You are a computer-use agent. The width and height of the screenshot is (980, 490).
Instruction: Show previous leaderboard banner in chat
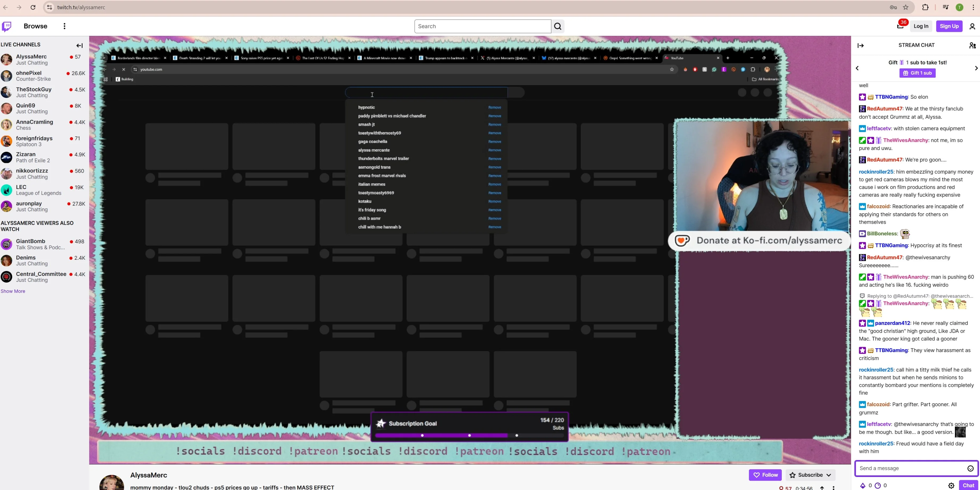click(x=857, y=68)
